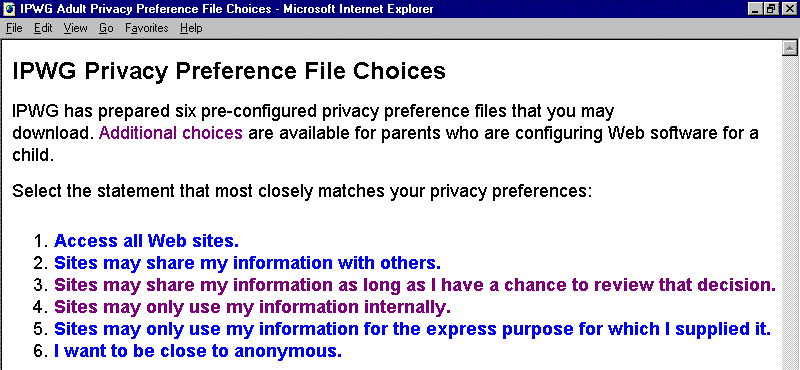Select the Access all Web sites link
This screenshot has height=370, width=800.
[146, 240]
